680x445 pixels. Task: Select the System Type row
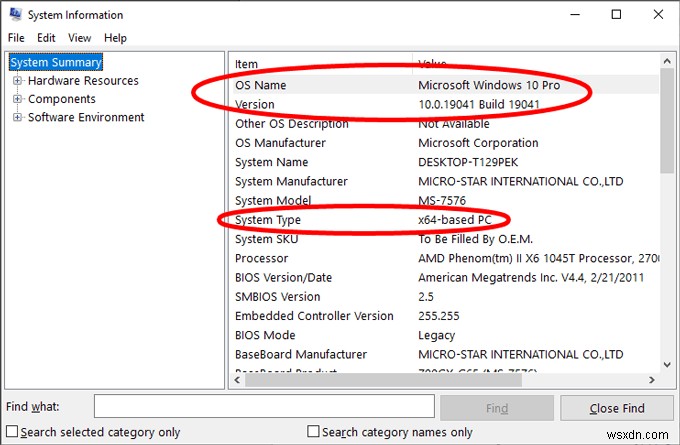(x=446, y=220)
